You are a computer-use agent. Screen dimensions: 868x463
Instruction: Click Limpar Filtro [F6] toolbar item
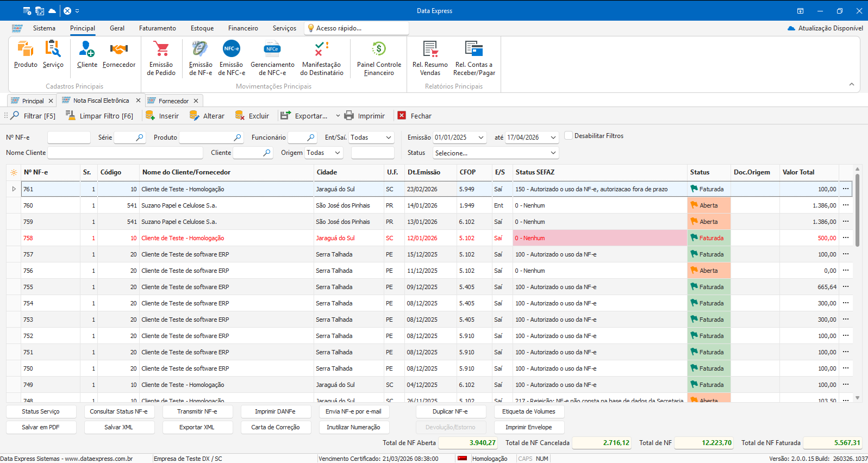(99, 116)
